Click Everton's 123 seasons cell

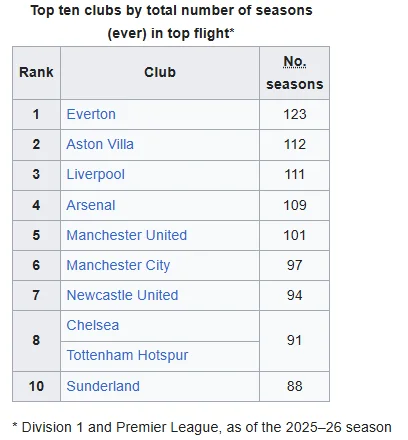295,114
